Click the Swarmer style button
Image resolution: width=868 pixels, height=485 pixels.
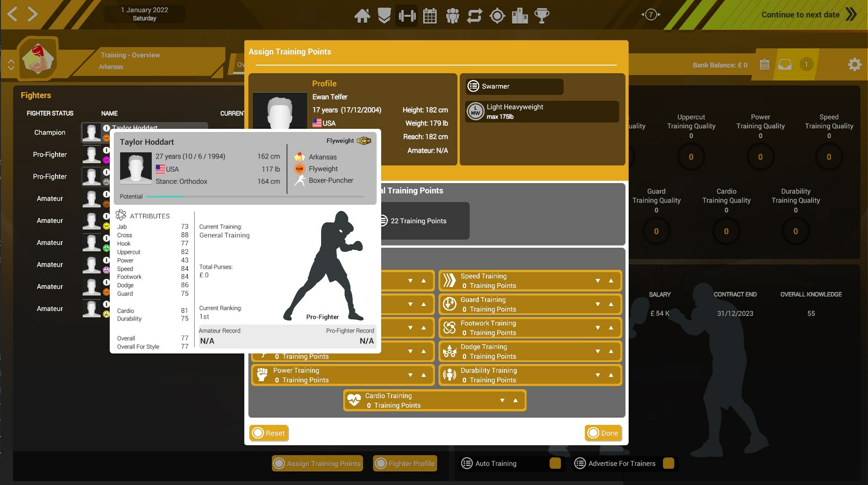point(514,86)
